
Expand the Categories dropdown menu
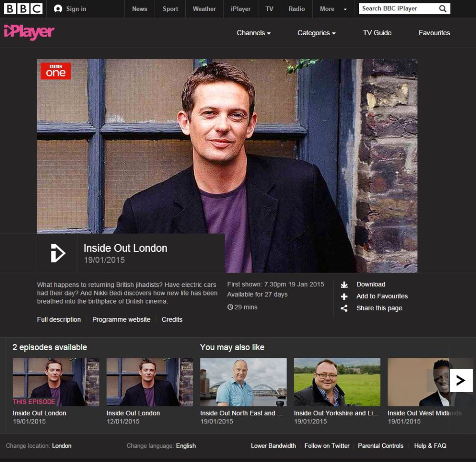pyautogui.click(x=316, y=33)
